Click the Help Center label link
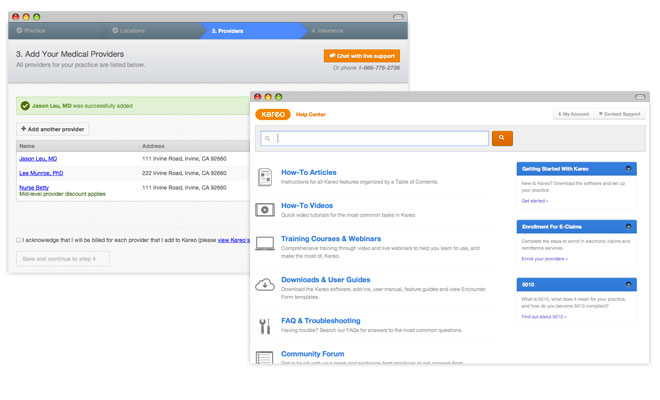Image resolution: width=660 pixels, height=400 pixels. tap(311, 114)
